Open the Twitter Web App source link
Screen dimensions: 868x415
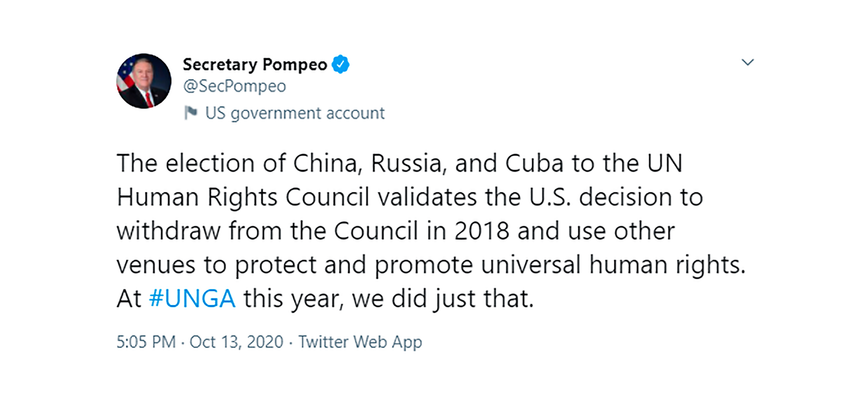[x=360, y=342]
